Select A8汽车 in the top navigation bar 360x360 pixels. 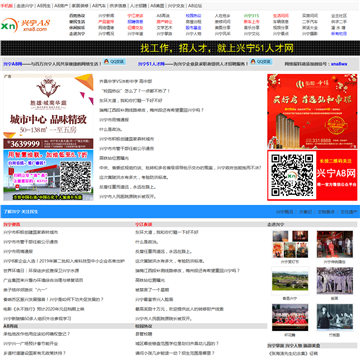[x=99, y=6]
